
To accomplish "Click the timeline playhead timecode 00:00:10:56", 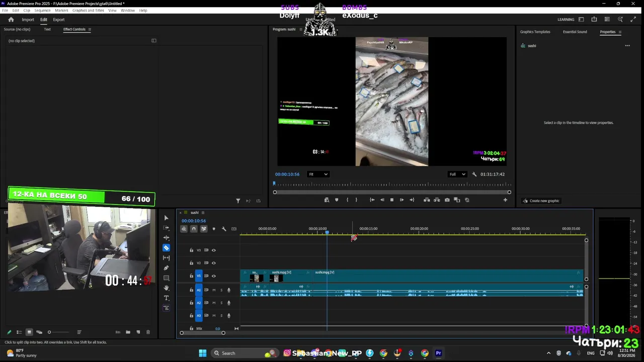I will point(194,221).
